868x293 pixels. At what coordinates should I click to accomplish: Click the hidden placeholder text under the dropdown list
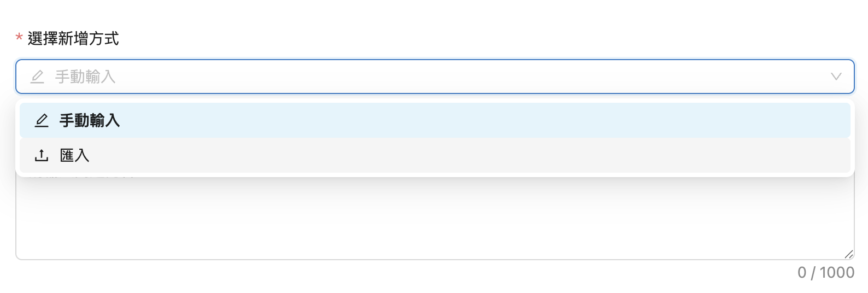(x=82, y=175)
